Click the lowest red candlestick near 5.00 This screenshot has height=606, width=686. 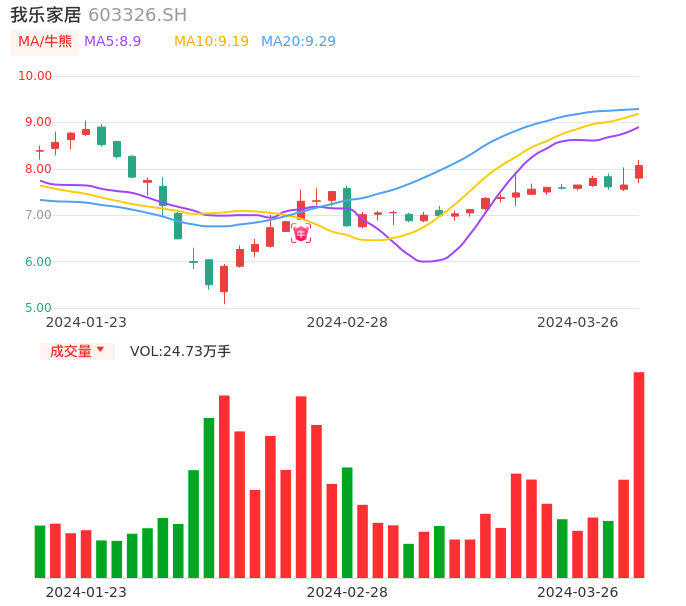[x=224, y=279]
